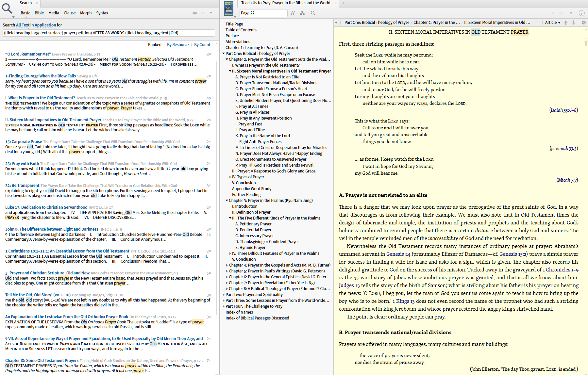Select F. Pray at All Times entry

point(252,106)
